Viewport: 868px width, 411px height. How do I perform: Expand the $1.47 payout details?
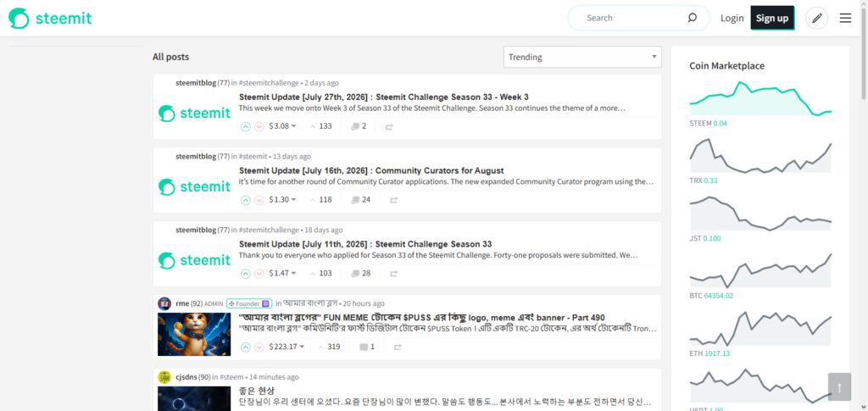282,273
